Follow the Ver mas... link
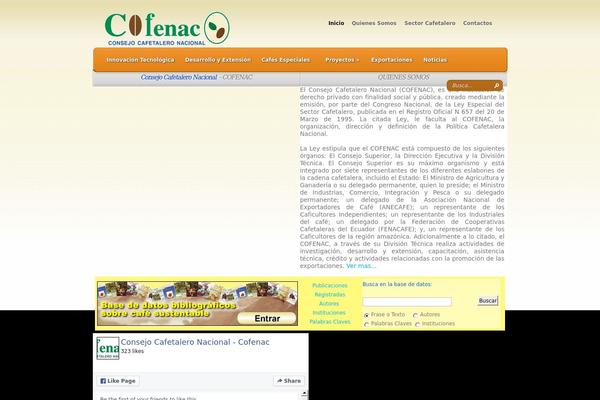 pyautogui.click(x=361, y=266)
